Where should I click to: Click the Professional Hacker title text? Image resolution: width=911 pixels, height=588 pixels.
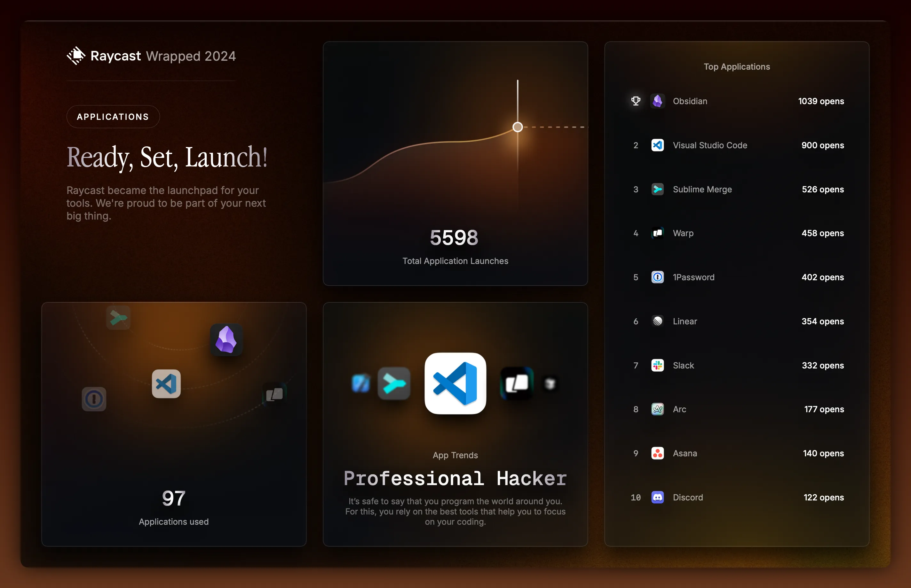tap(455, 478)
